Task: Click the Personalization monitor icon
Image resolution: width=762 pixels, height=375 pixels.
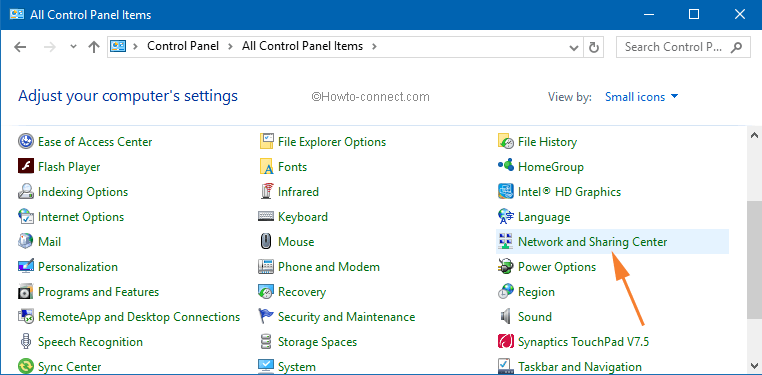Action: click(x=25, y=267)
